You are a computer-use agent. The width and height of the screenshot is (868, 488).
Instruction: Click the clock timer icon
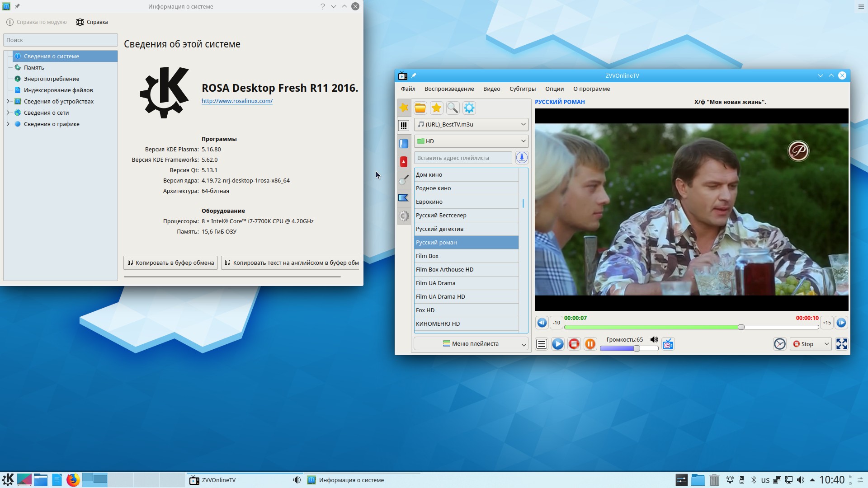(779, 344)
